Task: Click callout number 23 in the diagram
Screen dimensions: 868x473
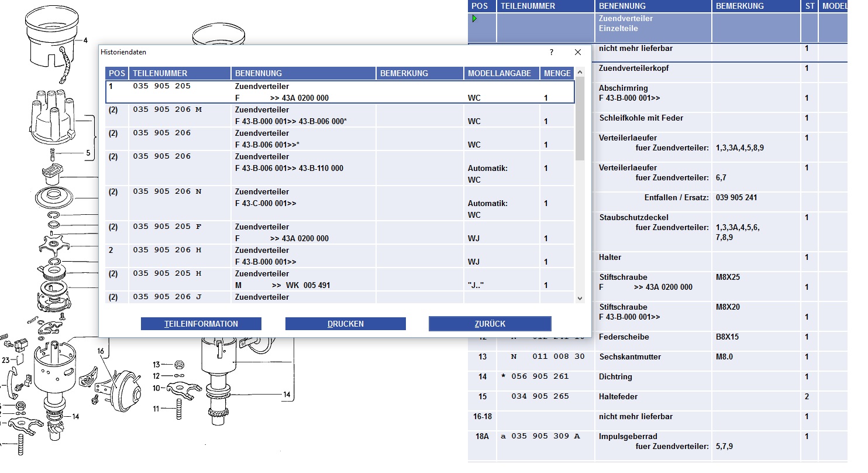Action: click(x=6, y=361)
